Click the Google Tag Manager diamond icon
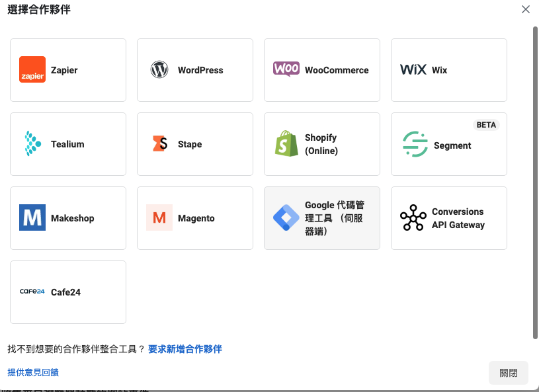539x392 pixels. [x=286, y=217]
